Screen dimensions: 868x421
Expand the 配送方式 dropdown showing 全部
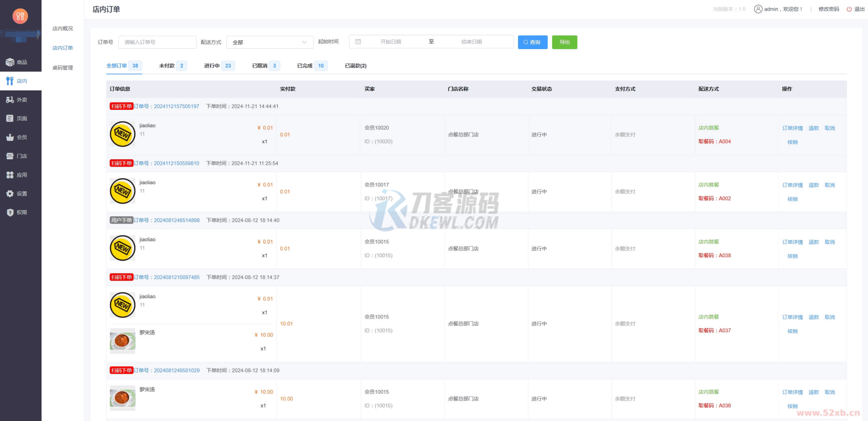(x=270, y=42)
